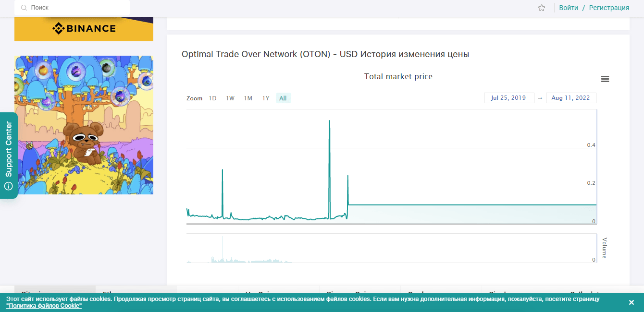Select the 1D zoom range
This screenshot has width=644, height=312.
(212, 98)
